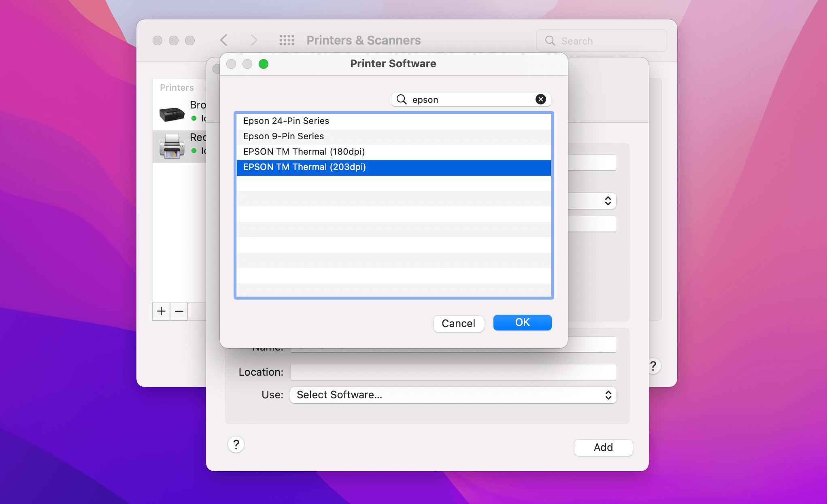Select EPSON TM Thermal (203dpi) row
Viewport: 827px width, 504px height.
click(304, 167)
